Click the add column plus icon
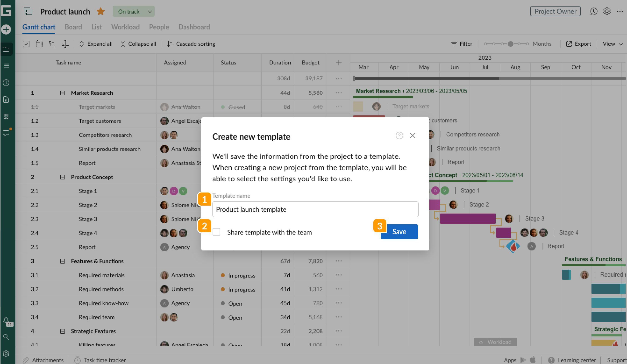 tap(338, 63)
